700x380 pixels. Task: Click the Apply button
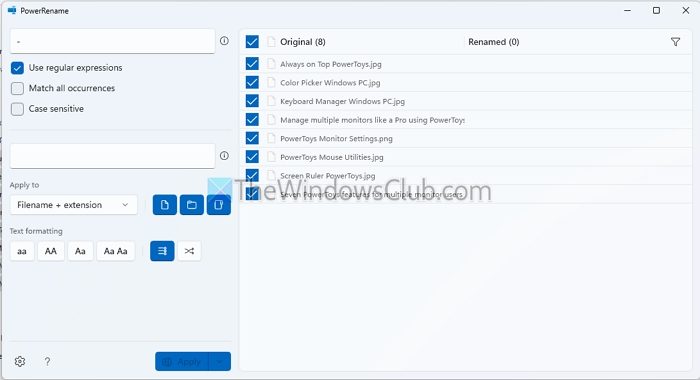pos(182,362)
